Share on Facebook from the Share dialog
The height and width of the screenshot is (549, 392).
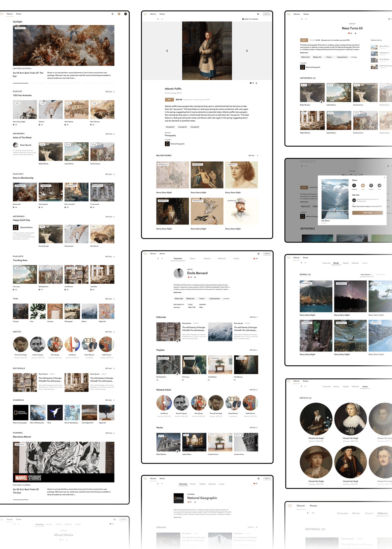354,186
